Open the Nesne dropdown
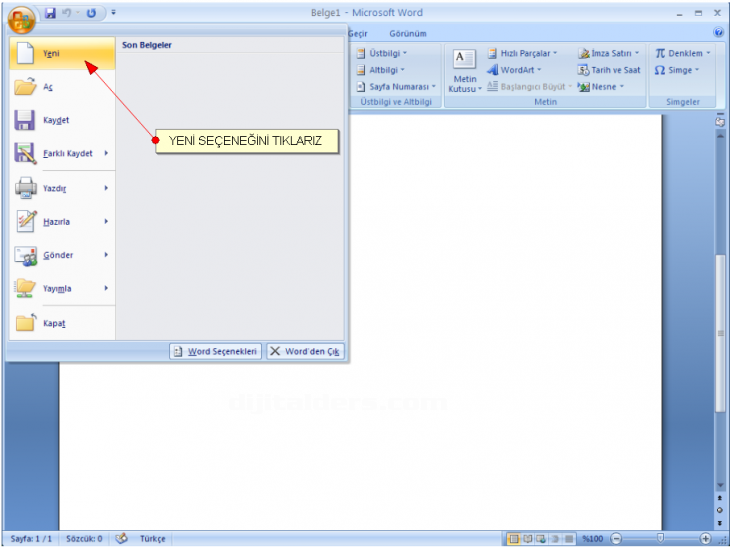 pos(601,87)
